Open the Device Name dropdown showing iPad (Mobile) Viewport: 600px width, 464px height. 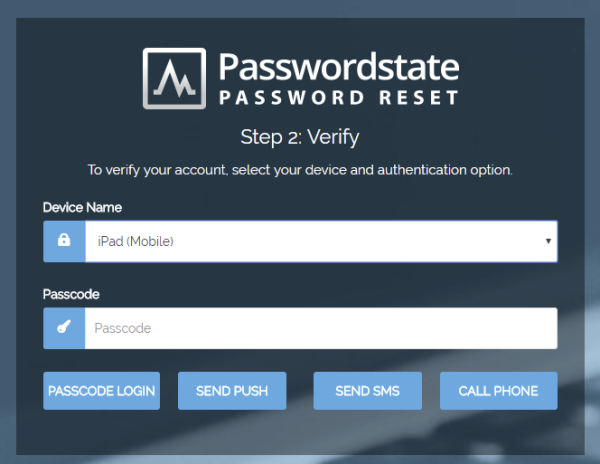(x=321, y=241)
